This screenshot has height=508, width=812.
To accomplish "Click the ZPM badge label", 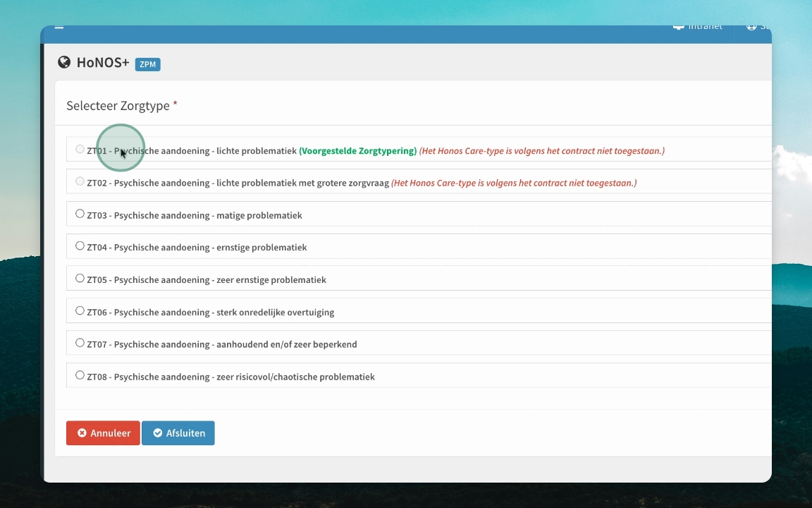I will point(147,64).
